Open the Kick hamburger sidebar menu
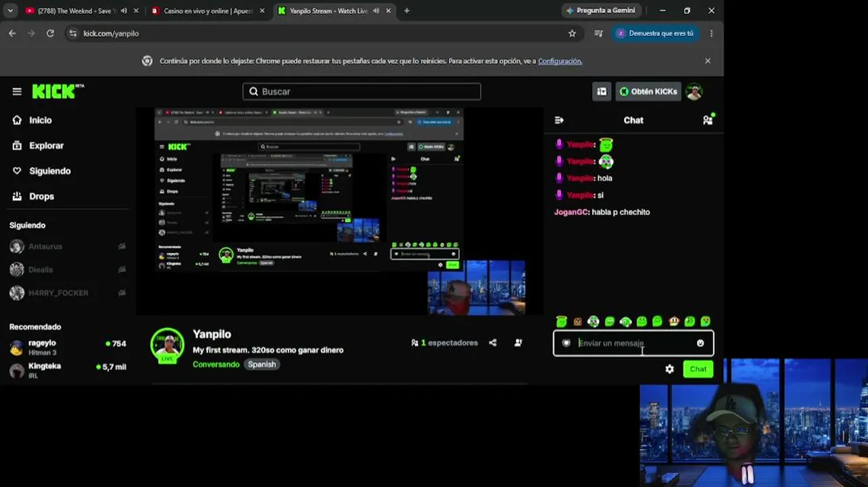 click(17, 92)
